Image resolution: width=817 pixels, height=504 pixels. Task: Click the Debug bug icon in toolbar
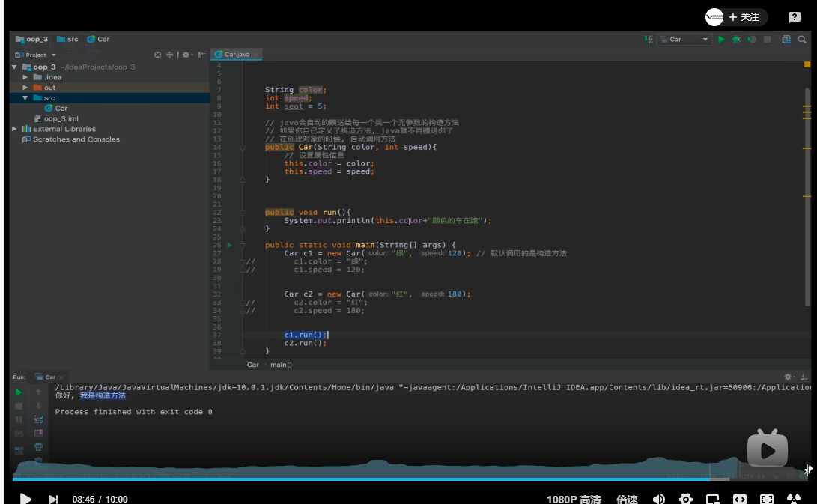[737, 40]
